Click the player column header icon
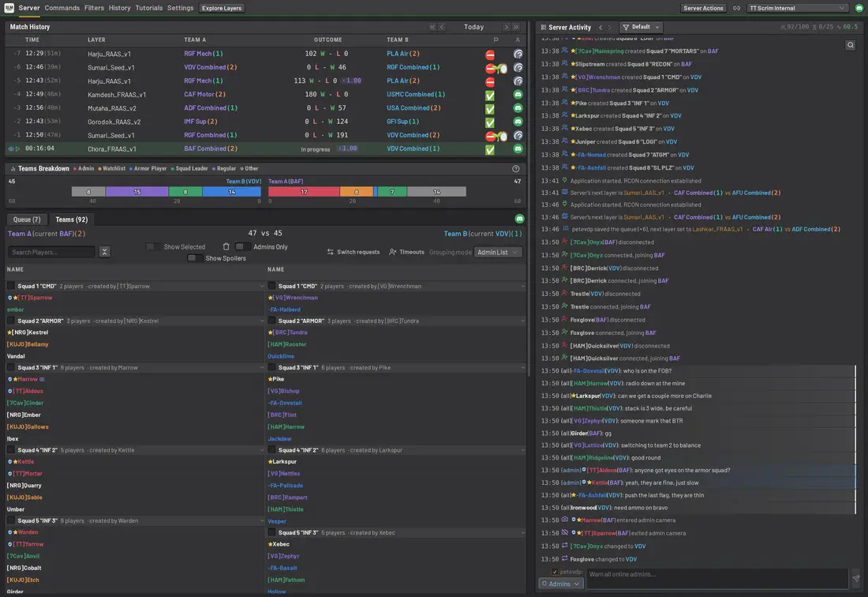 [518, 39]
